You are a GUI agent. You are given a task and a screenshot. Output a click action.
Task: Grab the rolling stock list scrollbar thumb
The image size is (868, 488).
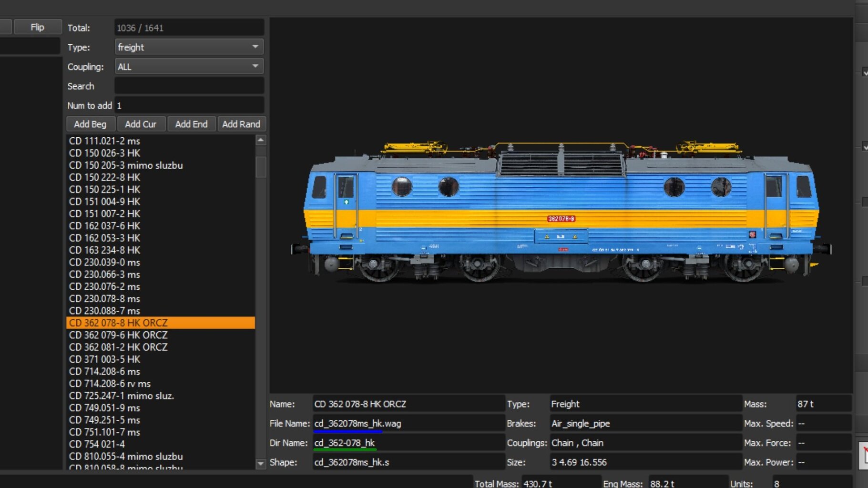point(260,167)
